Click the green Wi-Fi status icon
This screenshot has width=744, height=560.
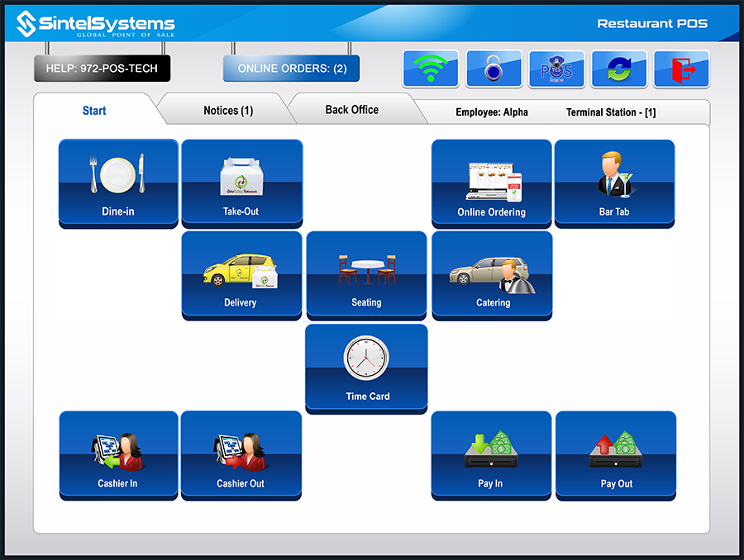point(430,69)
